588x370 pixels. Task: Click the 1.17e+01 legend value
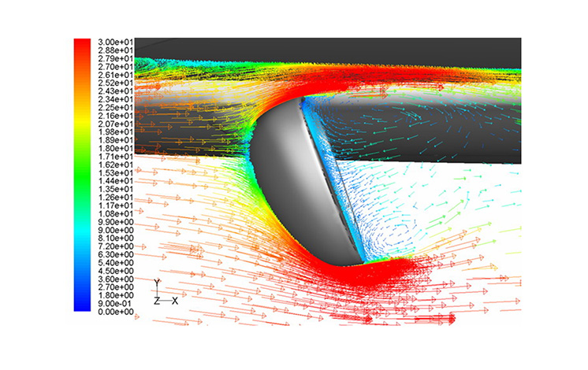click(x=116, y=205)
